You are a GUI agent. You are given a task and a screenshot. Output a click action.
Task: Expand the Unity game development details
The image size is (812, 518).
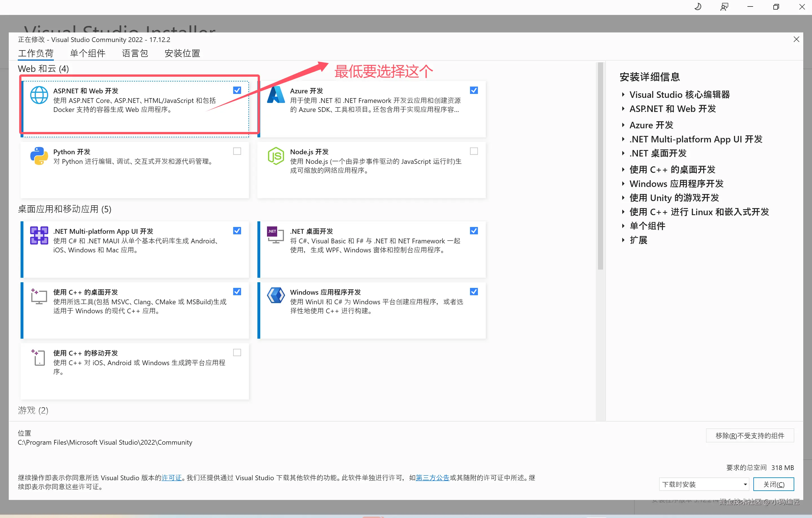623,198
